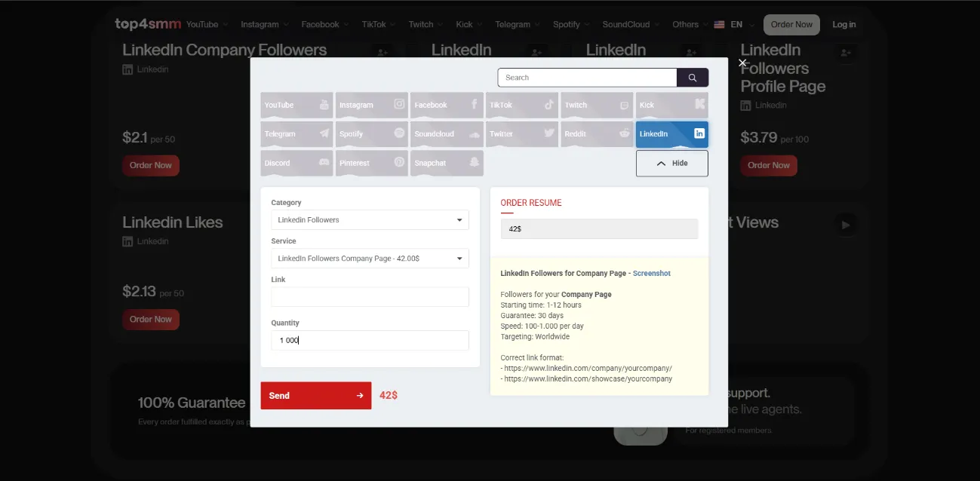
Task: Click LinkedIn Followers Profile Page add-user icon
Action: coord(846,53)
